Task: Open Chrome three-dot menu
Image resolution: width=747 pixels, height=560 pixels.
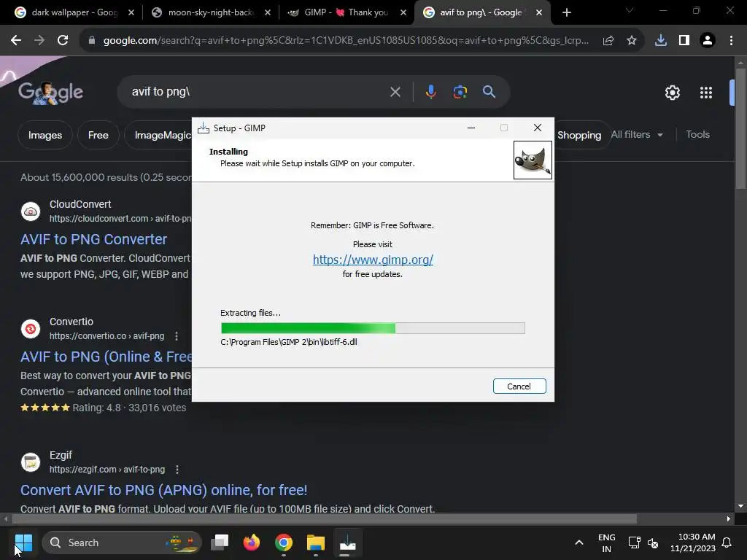Action: tap(731, 41)
